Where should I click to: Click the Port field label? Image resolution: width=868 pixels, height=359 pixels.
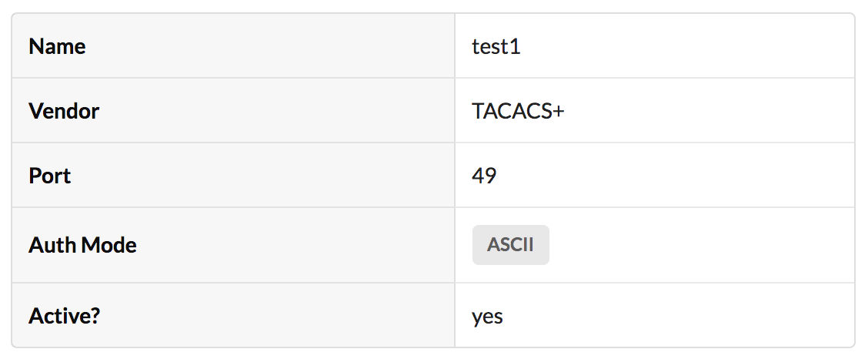point(49,176)
